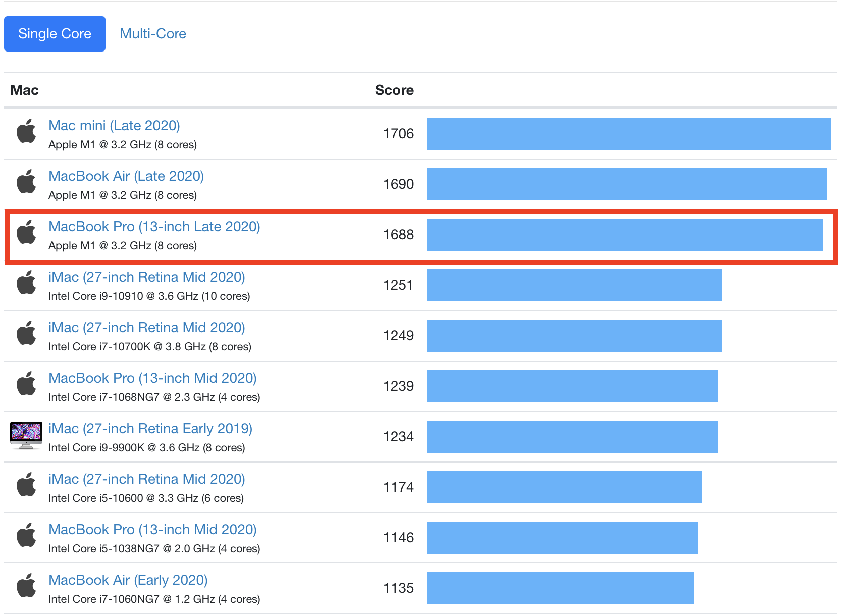Click the 1688 score value
This screenshot has height=616, width=843.
click(398, 235)
